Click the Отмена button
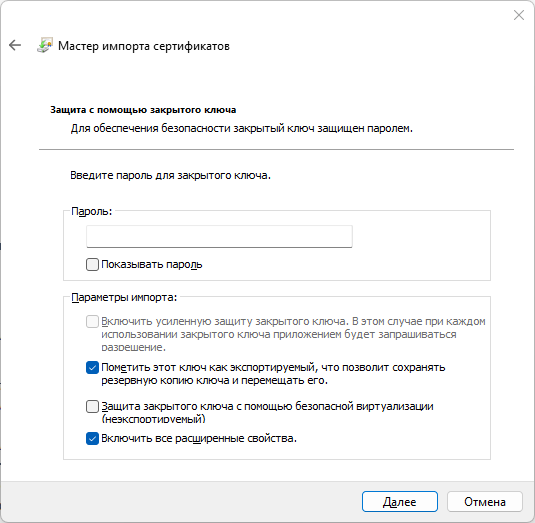Image resolution: width=535 pixels, height=523 pixels. coord(485,502)
